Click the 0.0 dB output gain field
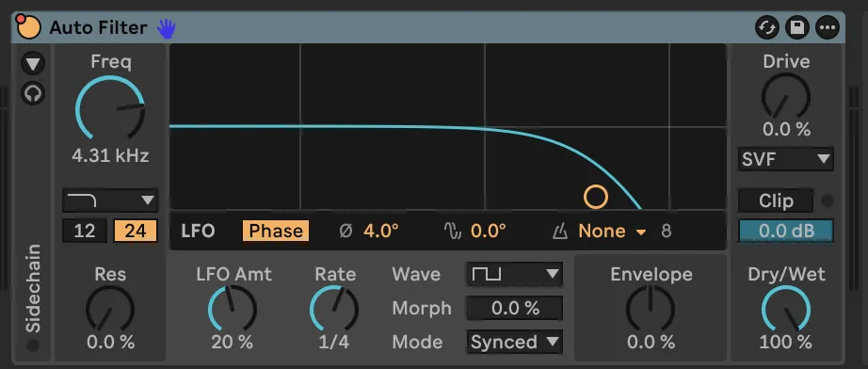The image size is (868, 369). click(x=785, y=231)
